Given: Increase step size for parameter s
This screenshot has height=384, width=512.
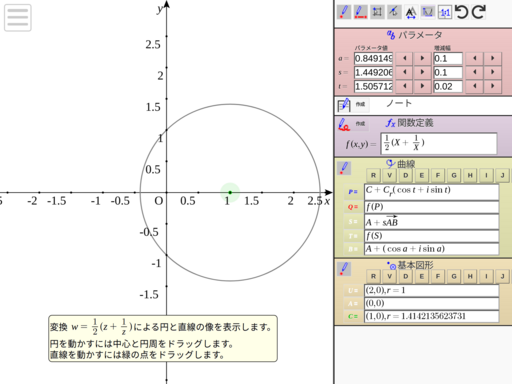Looking at the screenshot, I should point(493,72).
